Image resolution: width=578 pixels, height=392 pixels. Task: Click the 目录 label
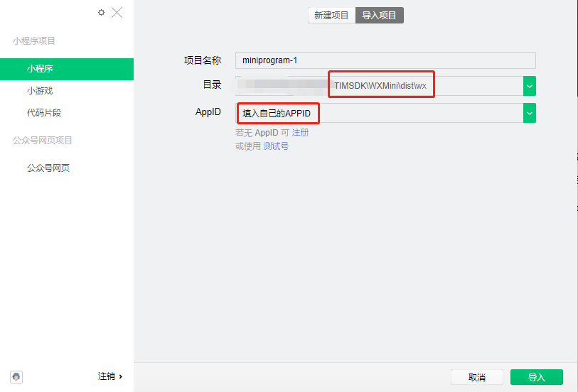click(212, 85)
